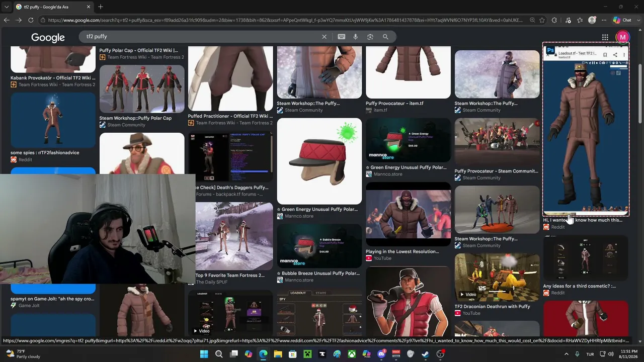Clear the search query
This screenshot has height=362, width=644.
pyautogui.click(x=324, y=37)
